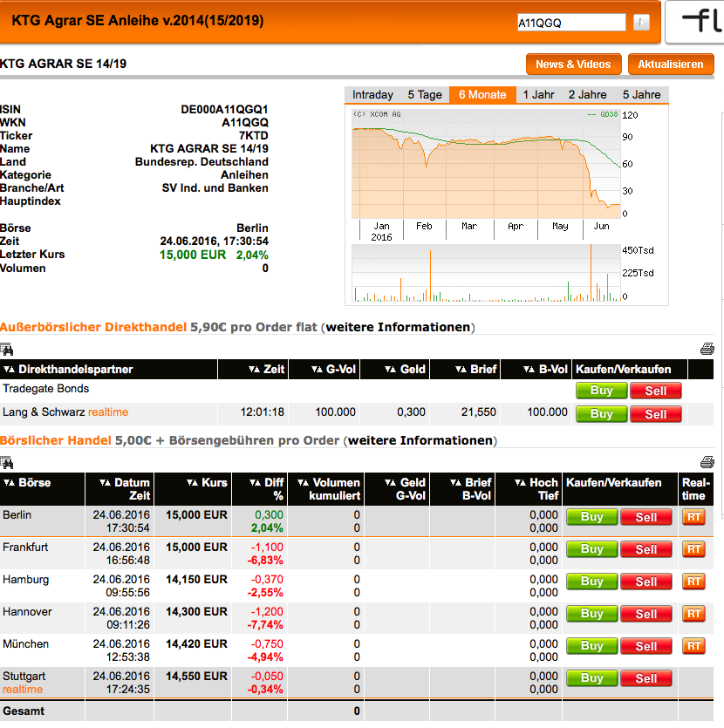Click the realtime link under Stuttgart

[23, 690]
